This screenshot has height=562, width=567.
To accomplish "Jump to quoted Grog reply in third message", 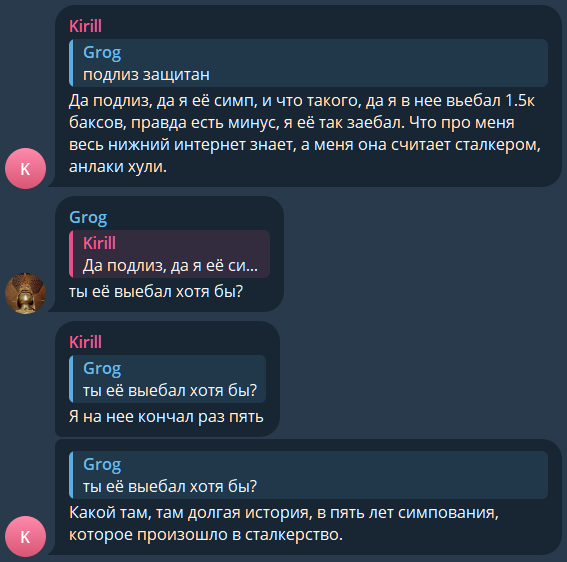I will pos(167,379).
